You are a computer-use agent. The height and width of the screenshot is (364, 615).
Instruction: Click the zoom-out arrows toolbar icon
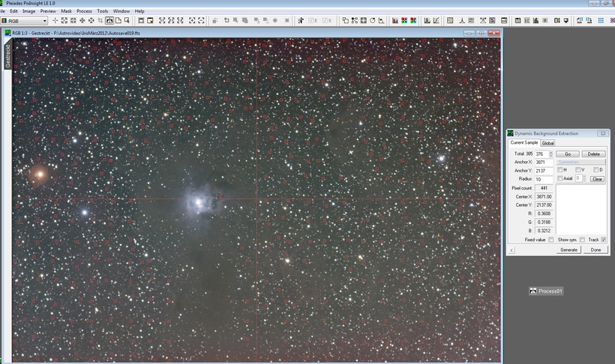pos(73,20)
